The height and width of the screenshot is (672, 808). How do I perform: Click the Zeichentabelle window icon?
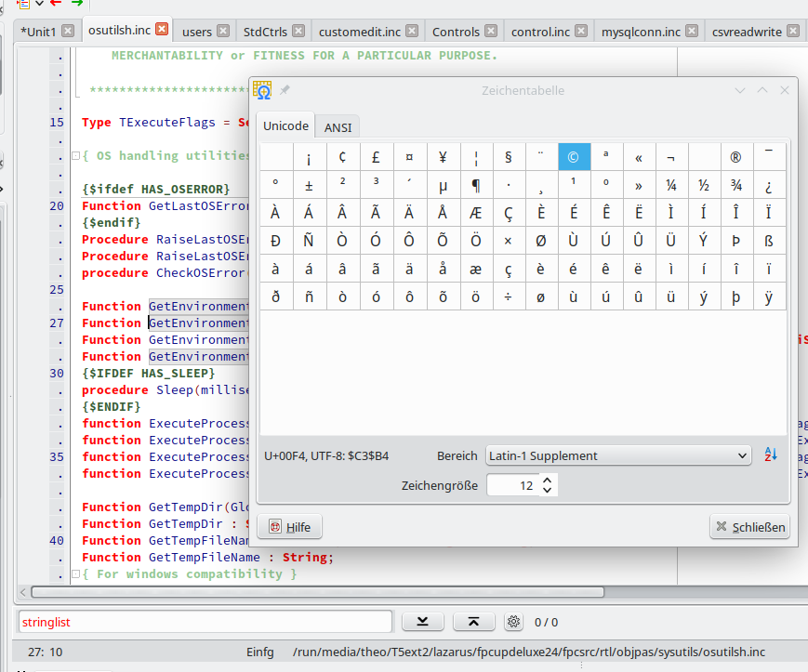262,90
